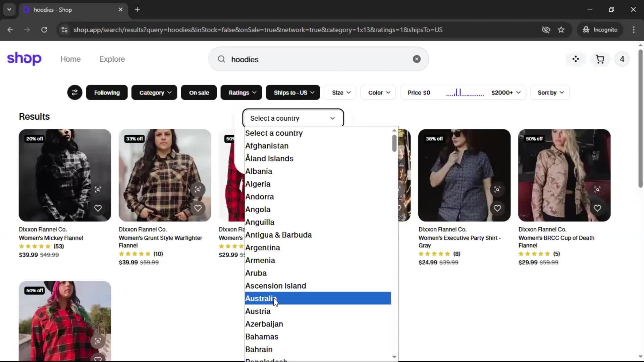Screen dimensions: 644x362
Task: Favorite the Executive Party Shirt heart
Action: 497,208
